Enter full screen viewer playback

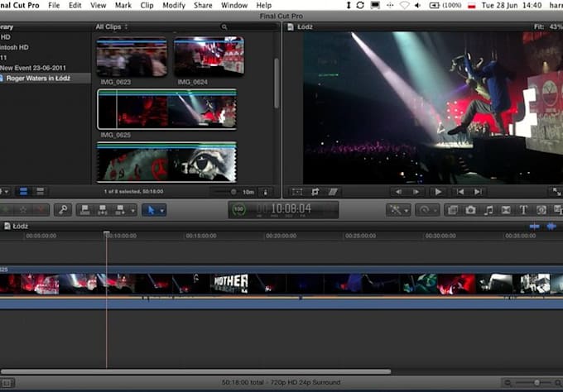click(x=556, y=192)
